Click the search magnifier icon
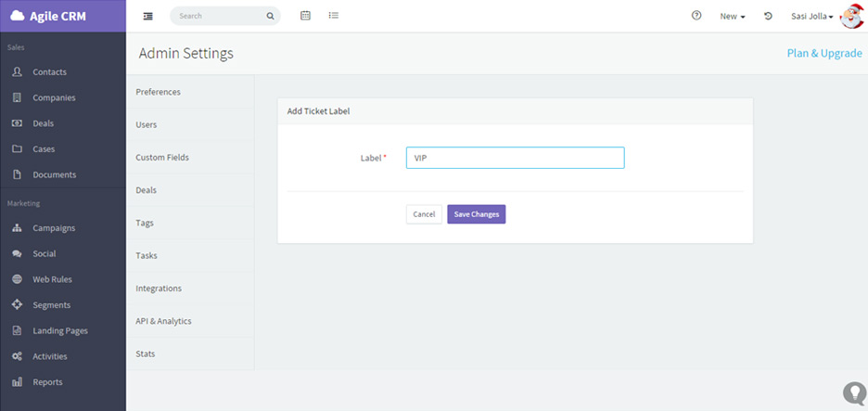The width and height of the screenshot is (868, 411). point(270,16)
